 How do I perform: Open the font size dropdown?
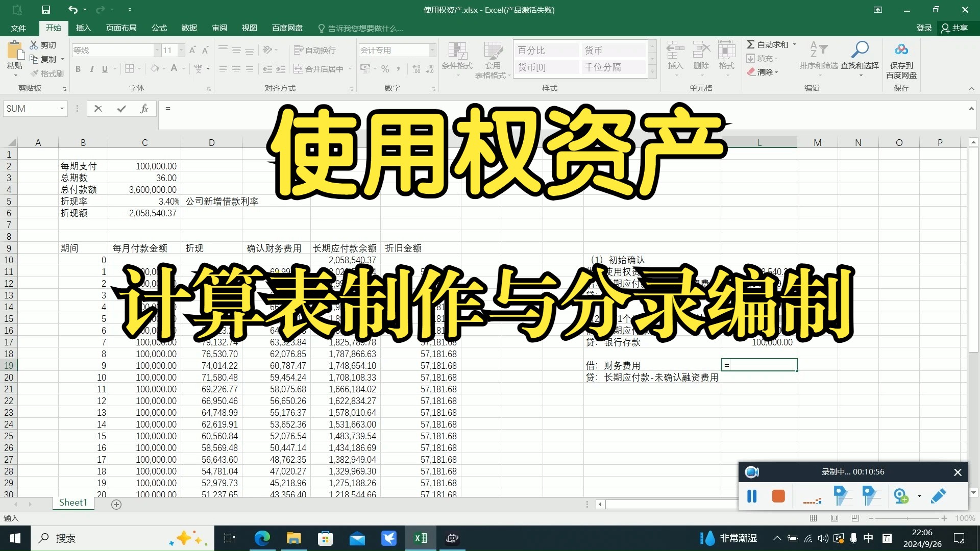(181, 50)
